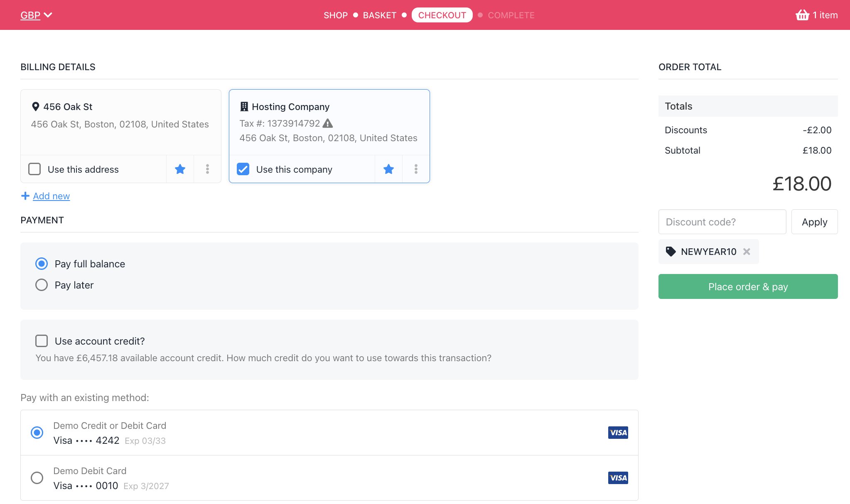The width and height of the screenshot is (850, 504).
Task: Open the basket icon showing 1 item
Action: [816, 15]
